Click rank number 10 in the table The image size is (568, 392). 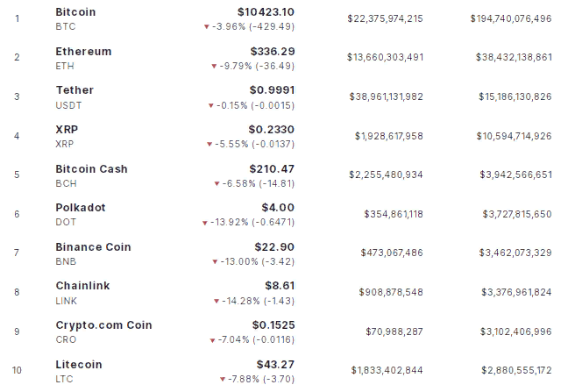17,370
